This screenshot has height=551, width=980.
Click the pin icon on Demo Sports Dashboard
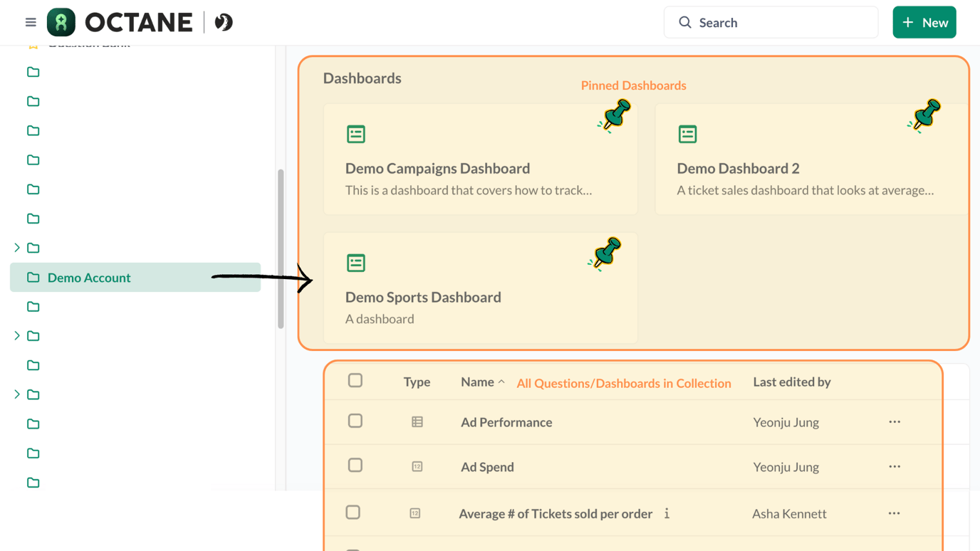pos(605,253)
